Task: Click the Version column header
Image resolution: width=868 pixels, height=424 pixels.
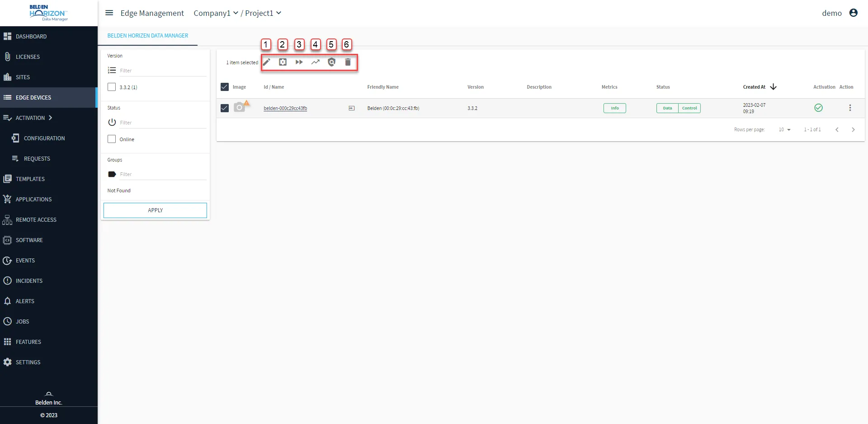Action: coord(476,87)
